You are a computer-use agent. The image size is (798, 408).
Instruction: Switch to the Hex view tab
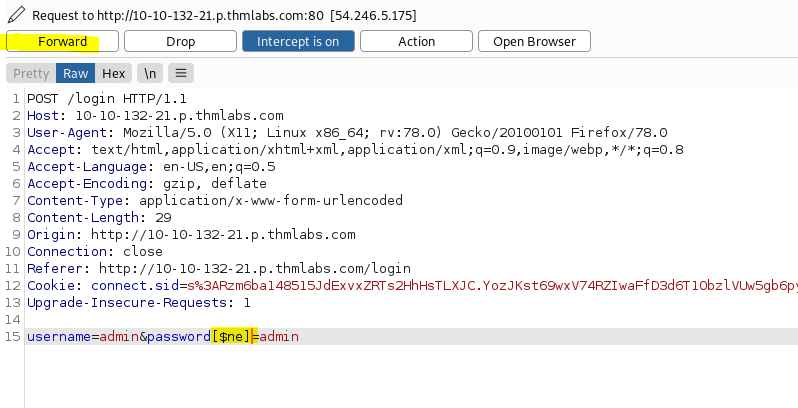[113, 73]
